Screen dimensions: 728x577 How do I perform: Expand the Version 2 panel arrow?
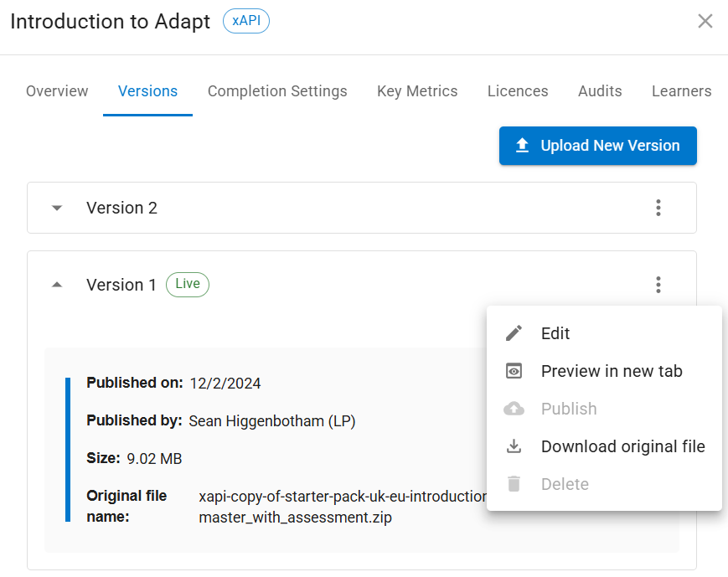pos(57,208)
